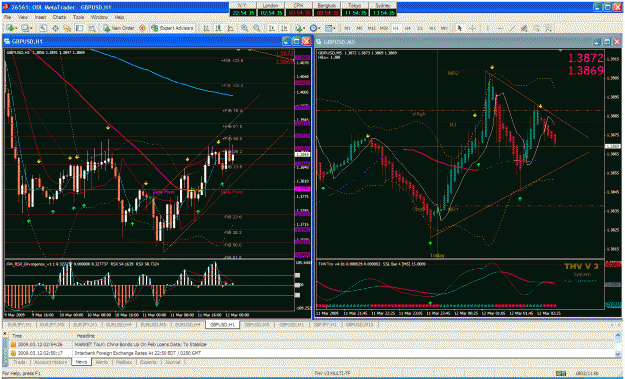
Task: Select the active GBPUSD,H1 chart tab
Action: pyautogui.click(x=222, y=325)
